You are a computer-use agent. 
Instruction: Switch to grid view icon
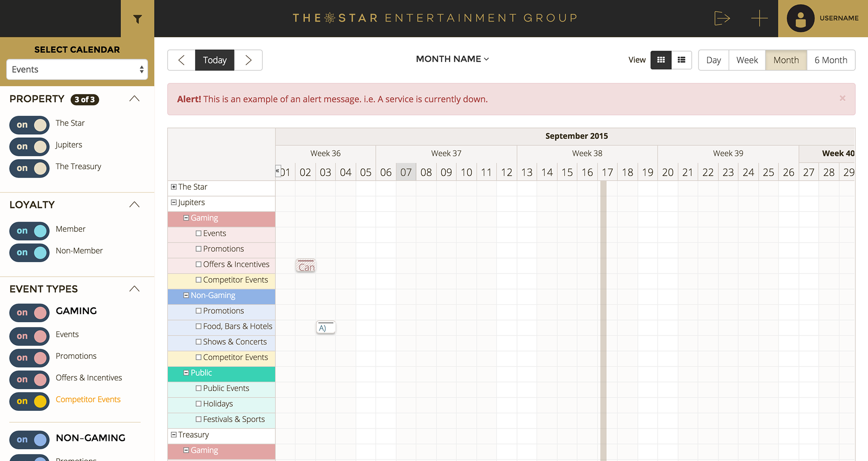pos(661,60)
